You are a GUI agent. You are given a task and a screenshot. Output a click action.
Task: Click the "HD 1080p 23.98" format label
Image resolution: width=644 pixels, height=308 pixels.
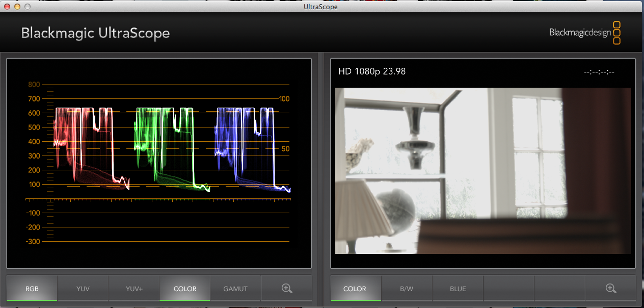point(372,71)
